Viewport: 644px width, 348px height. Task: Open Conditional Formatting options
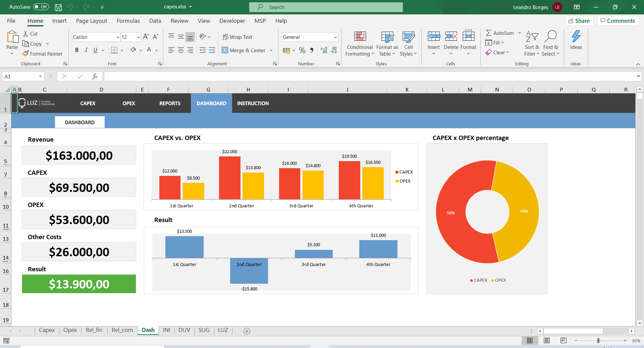[359, 43]
